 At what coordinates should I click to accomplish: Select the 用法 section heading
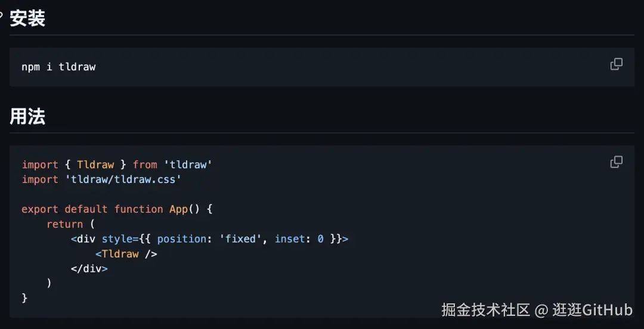pos(27,117)
